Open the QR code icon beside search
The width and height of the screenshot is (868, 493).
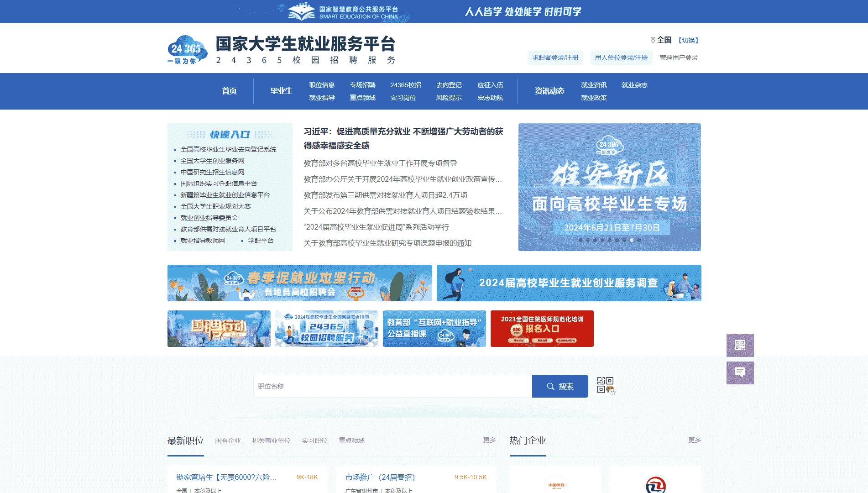coord(606,386)
